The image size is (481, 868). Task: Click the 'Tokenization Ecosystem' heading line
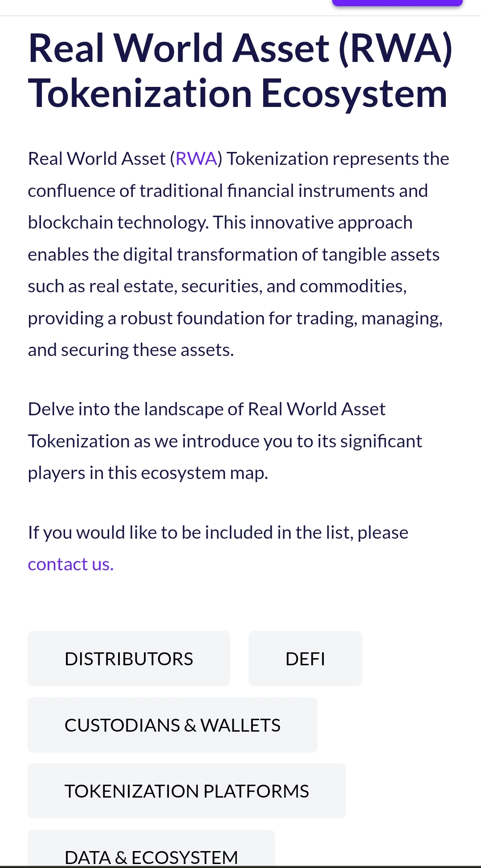point(237,94)
